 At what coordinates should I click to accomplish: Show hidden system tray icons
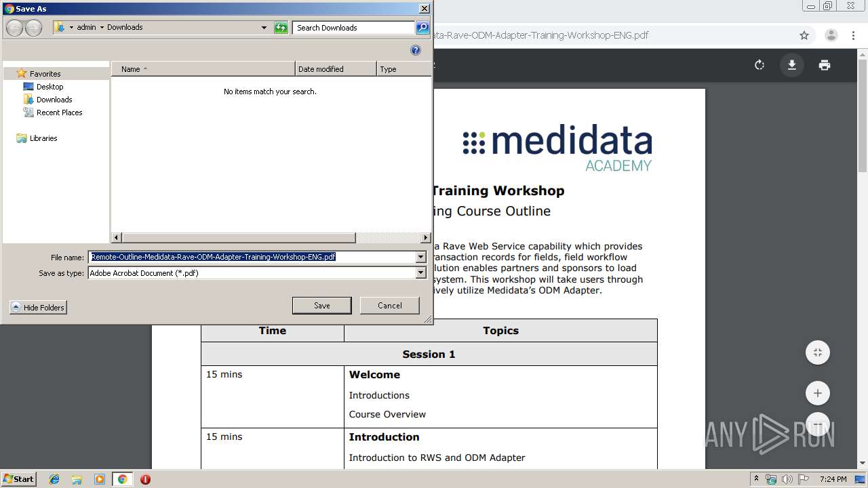[757, 479]
